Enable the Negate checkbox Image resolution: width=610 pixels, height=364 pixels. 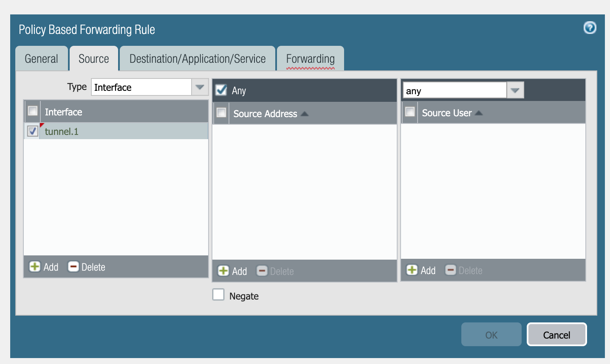click(218, 295)
